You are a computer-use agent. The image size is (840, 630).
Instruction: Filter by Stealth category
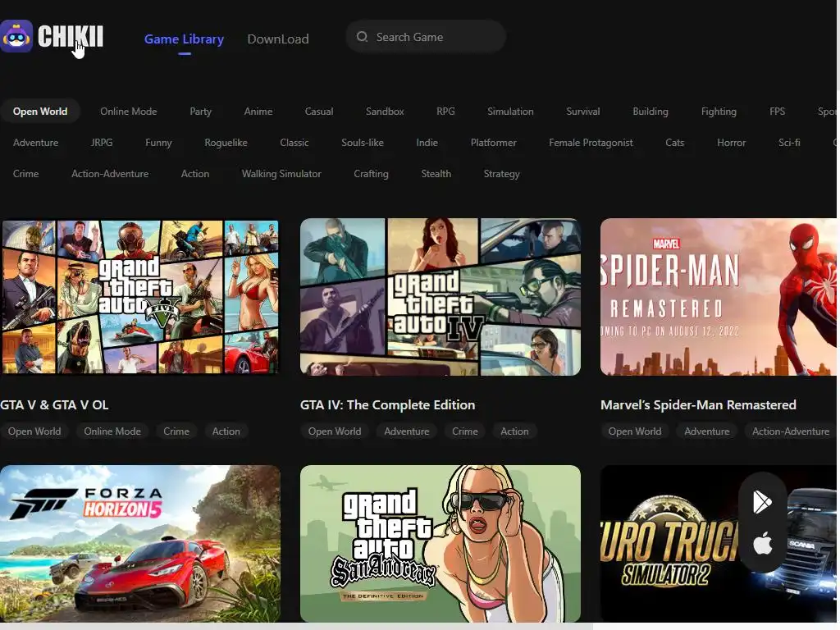[436, 174]
